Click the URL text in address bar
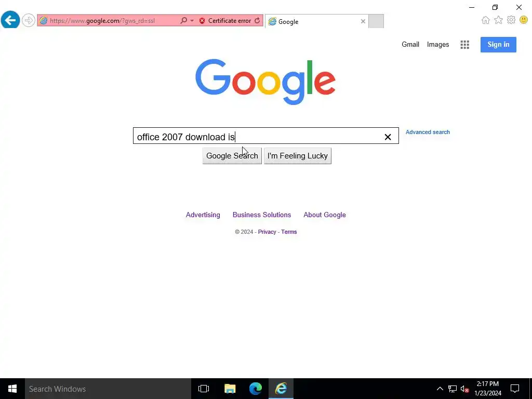This screenshot has width=532, height=399. 102,21
